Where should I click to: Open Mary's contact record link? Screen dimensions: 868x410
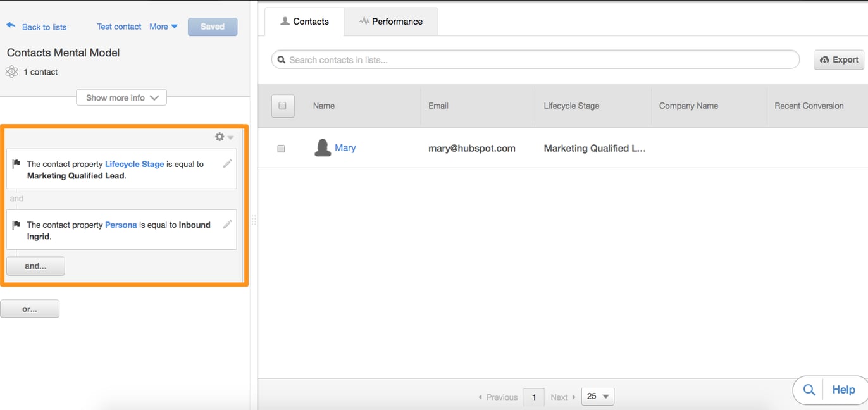[x=345, y=147]
